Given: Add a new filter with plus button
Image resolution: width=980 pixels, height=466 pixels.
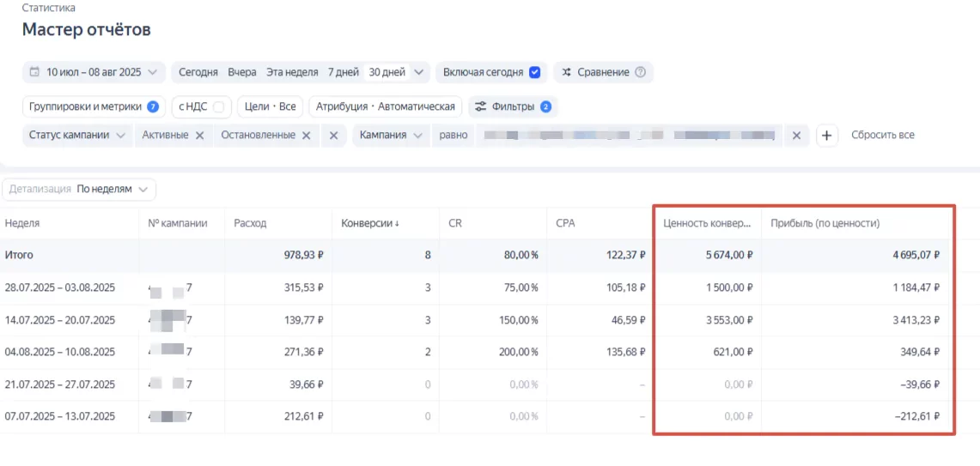Looking at the screenshot, I should point(827,136).
